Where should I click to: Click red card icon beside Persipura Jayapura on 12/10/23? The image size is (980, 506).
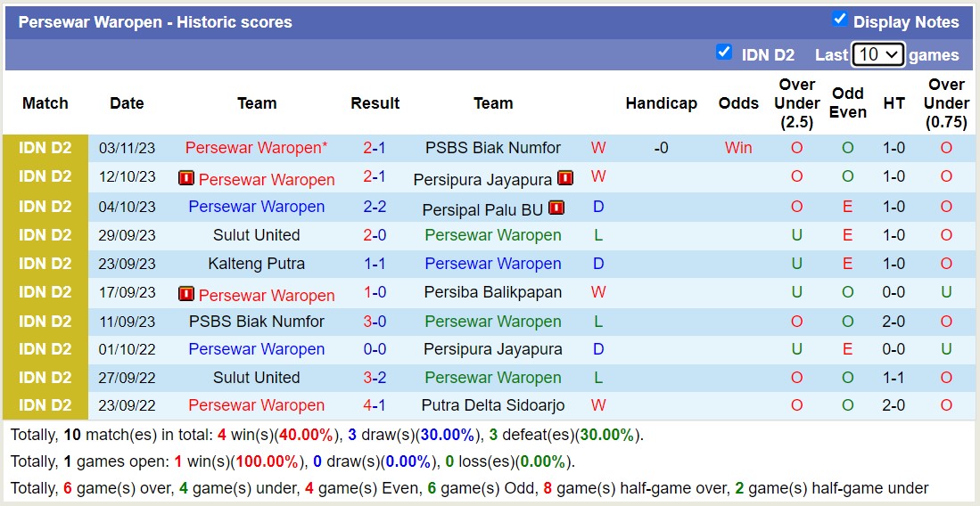(x=565, y=178)
